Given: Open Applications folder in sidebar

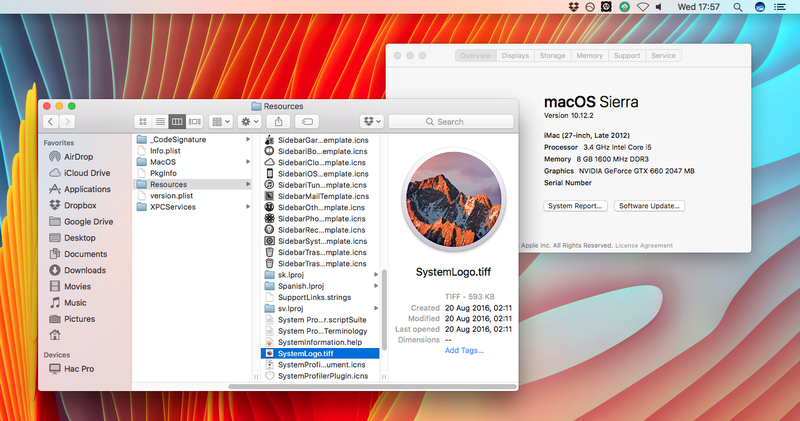Looking at the screenshot, I should [80, 189].
